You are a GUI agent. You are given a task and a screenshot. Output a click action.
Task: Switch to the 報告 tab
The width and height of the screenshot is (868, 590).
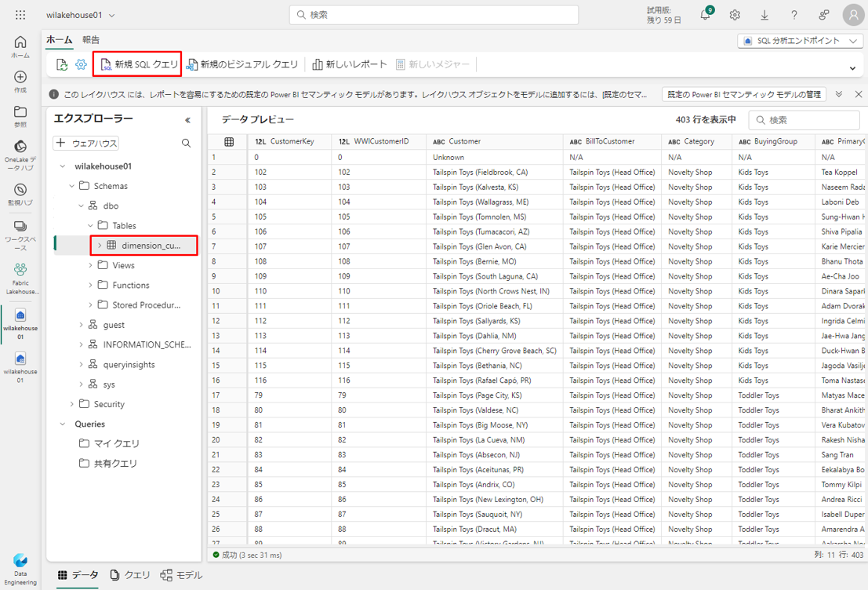pyautogui.click(x=91, y=40)
